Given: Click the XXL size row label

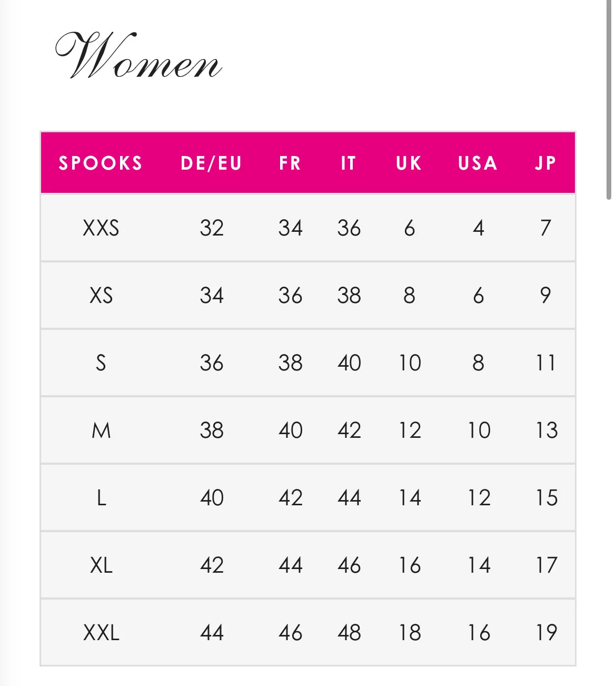Looking at the screenshot, I should coord(101,632).
